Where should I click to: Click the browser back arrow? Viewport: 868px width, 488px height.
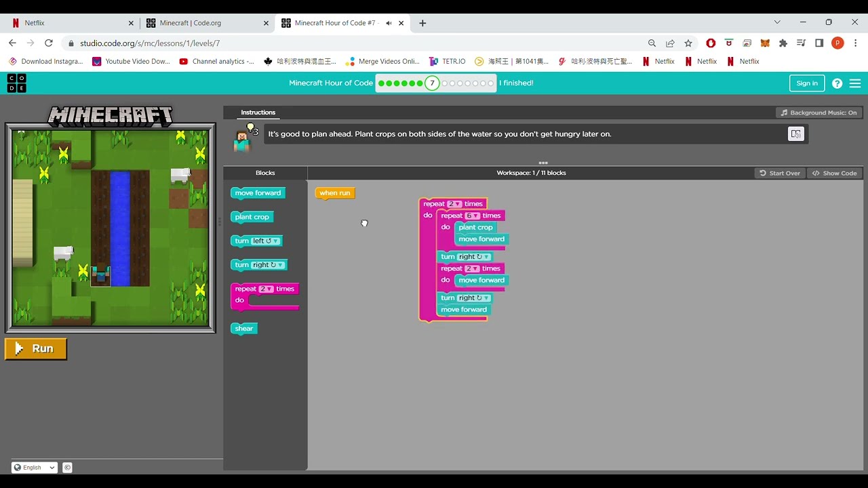[12, 43]
